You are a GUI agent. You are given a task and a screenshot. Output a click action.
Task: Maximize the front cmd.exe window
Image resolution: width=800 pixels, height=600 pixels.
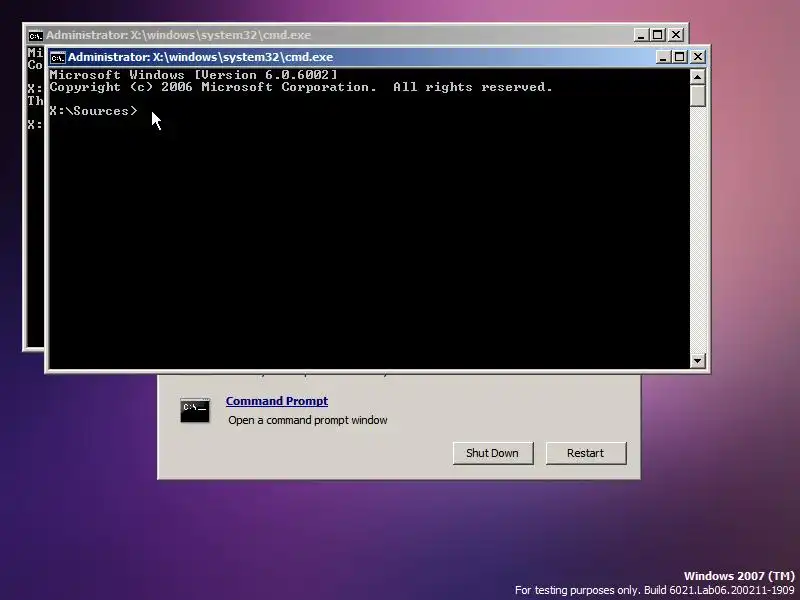(x=679, y=57)
